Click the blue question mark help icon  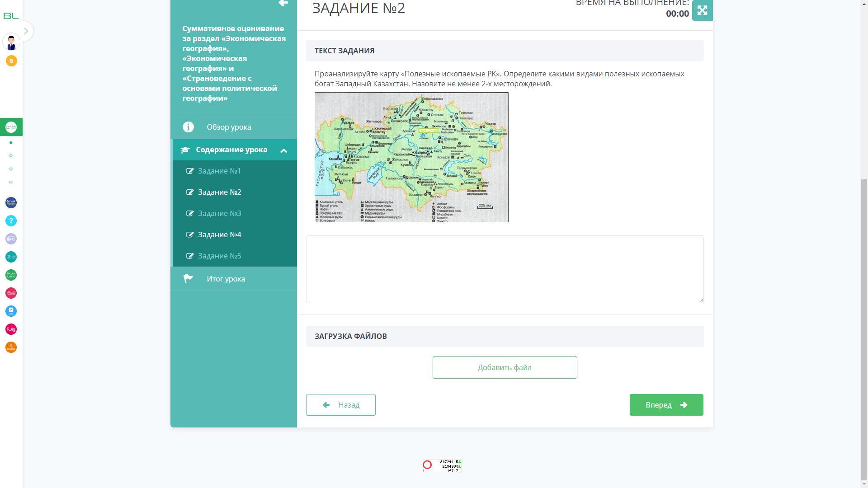pos(11,221)
